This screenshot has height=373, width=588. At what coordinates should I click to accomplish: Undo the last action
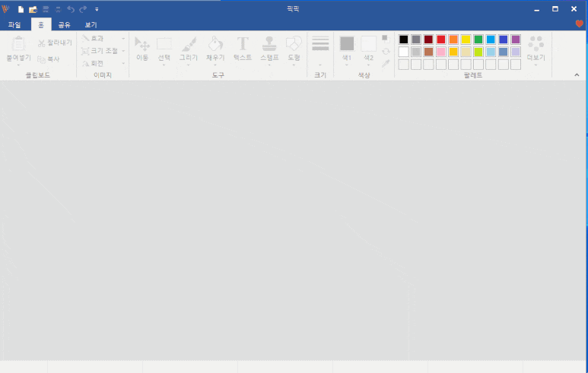pos(71,9)
